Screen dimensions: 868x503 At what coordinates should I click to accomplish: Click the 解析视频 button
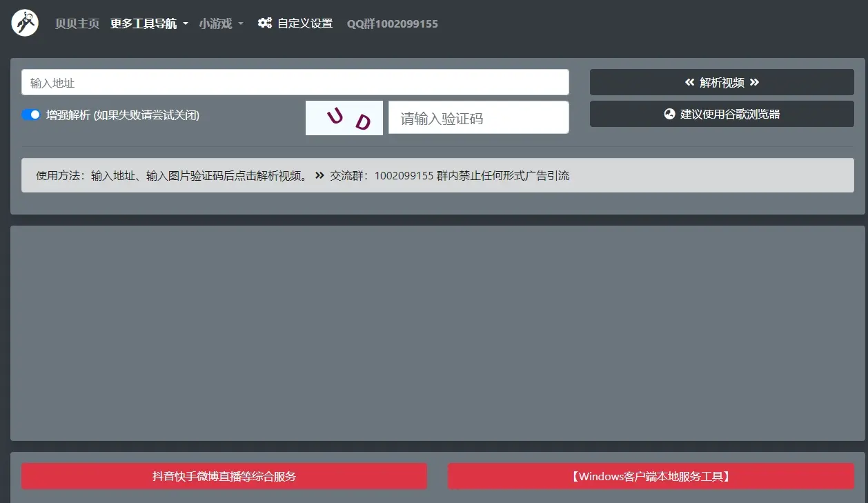(722, 81)
